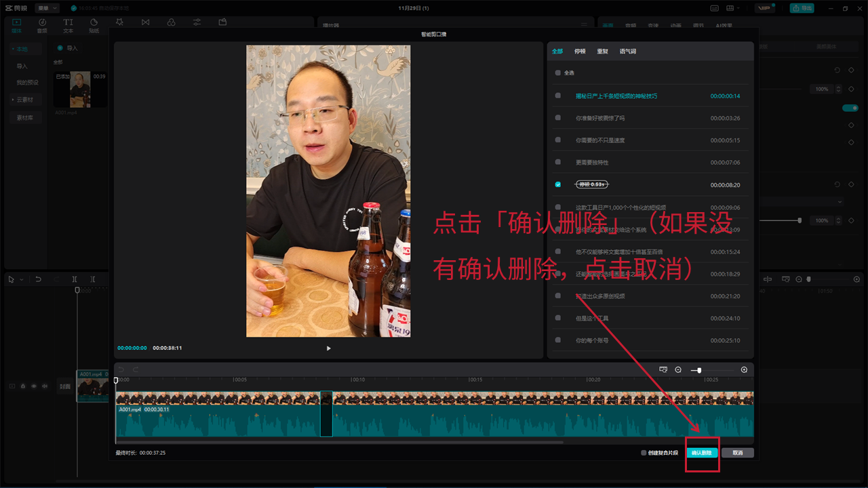Image resolution: width=868 pixels, height=488 pixels.
Task: Check the 全选 checkbox
Action: (558, 73)
